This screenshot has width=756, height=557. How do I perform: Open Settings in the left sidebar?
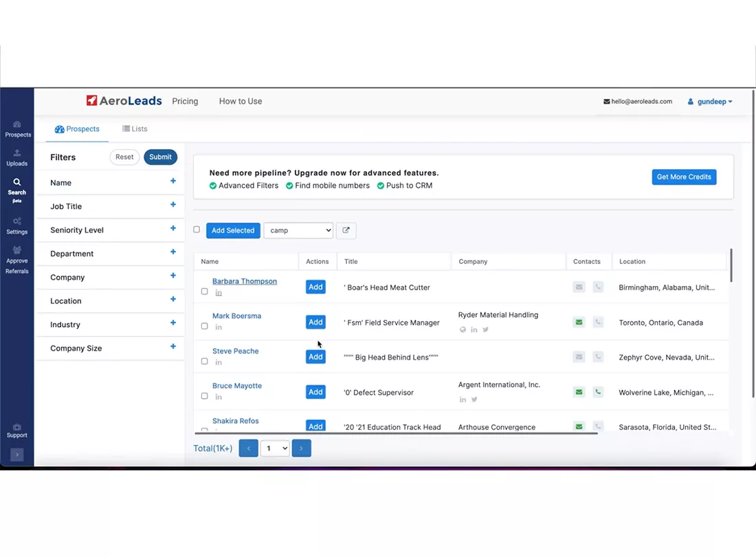click(x=17, y=226)
